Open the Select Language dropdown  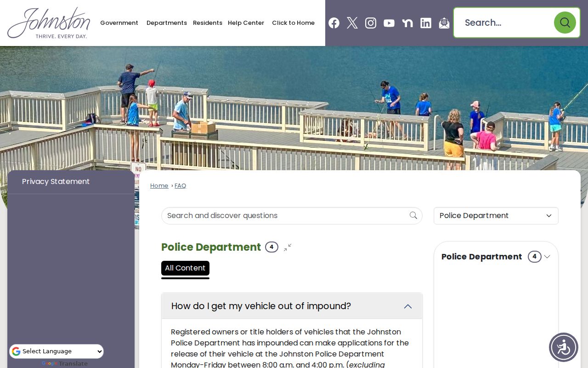coord(57,351)
